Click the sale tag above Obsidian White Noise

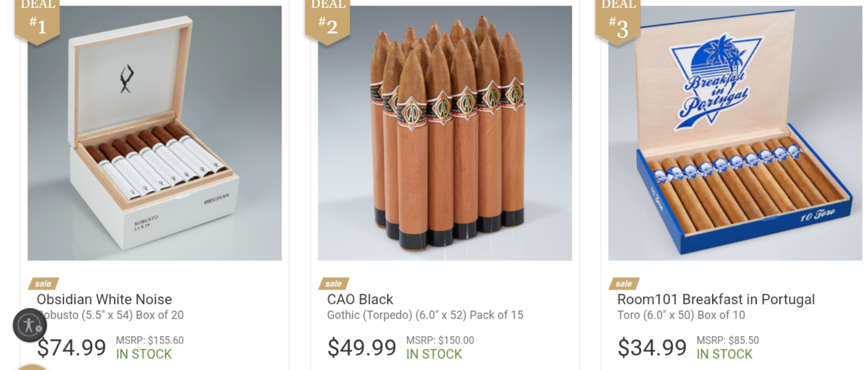43,284
